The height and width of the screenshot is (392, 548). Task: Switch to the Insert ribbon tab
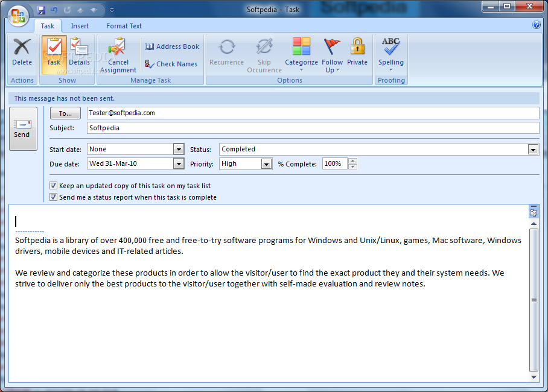[80, 26]
